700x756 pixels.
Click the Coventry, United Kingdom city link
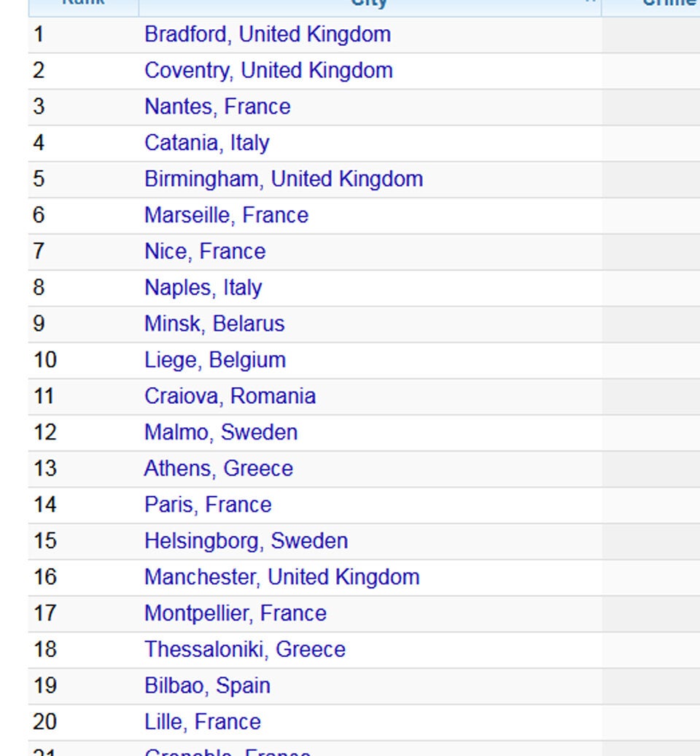(x=268, y=71)
